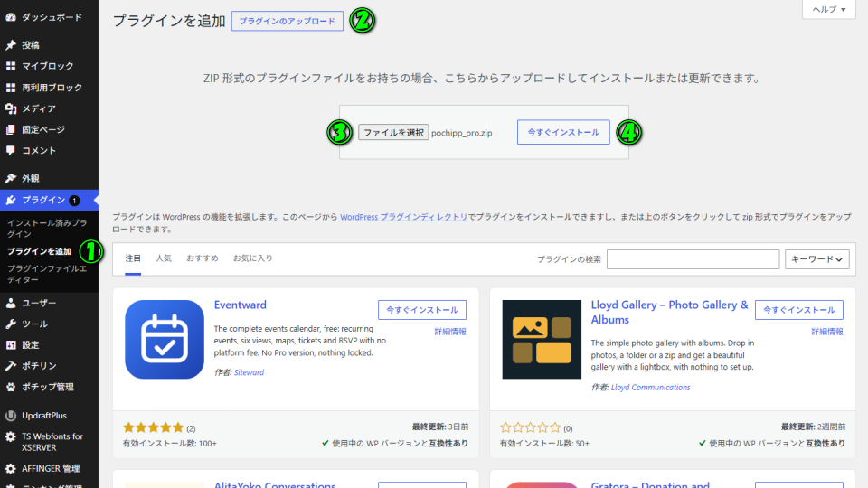
Task: Switch to the おすすめ tab
Action: (x=202, y=258)
